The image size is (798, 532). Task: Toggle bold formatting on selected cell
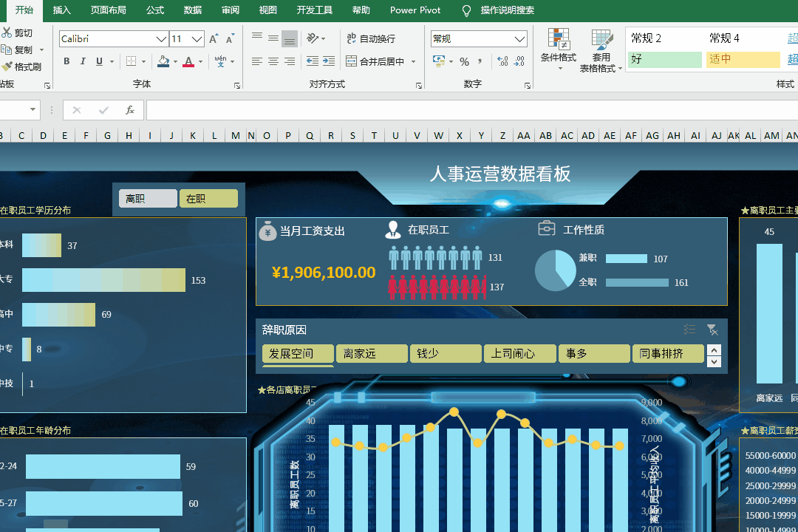66,61
